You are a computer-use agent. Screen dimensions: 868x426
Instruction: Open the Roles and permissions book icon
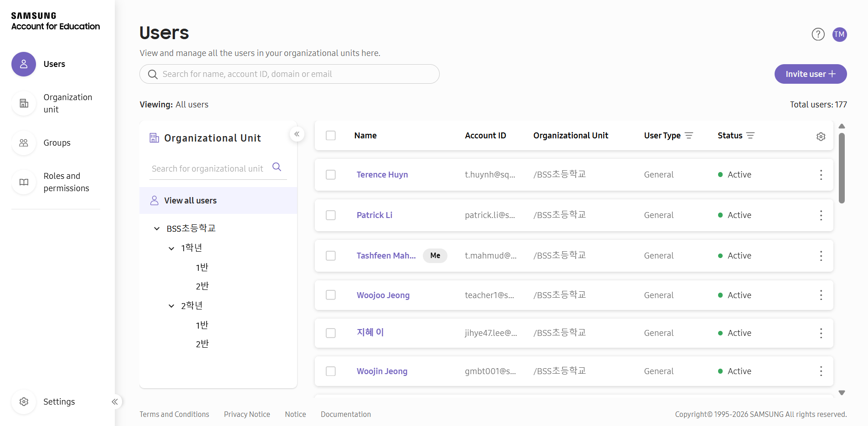(24, 182)
